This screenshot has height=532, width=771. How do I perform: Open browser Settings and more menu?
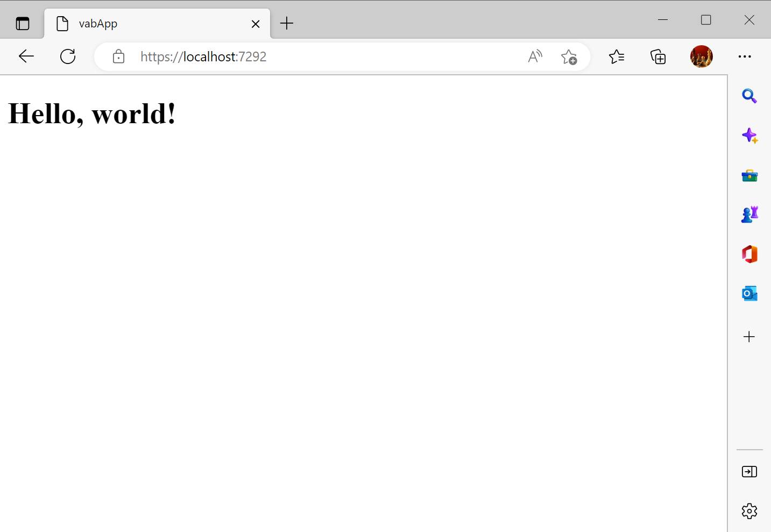(x=745, y=56)
